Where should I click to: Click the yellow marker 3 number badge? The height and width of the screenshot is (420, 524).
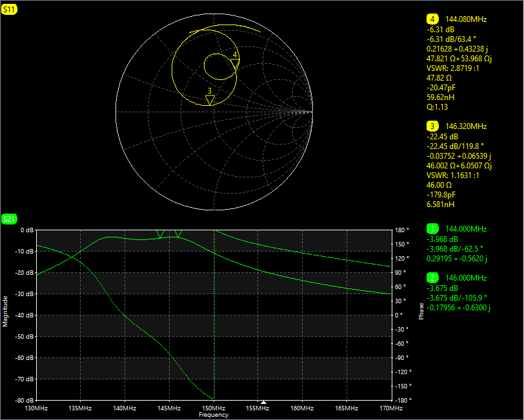point(432,126)
